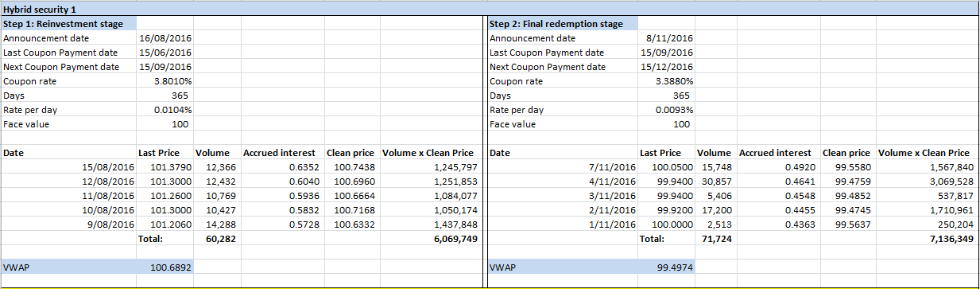This screenshot has height=289, width=980.
Task: Click the 3.8010% coupon rate cell
Action: [x=165, y=81]
